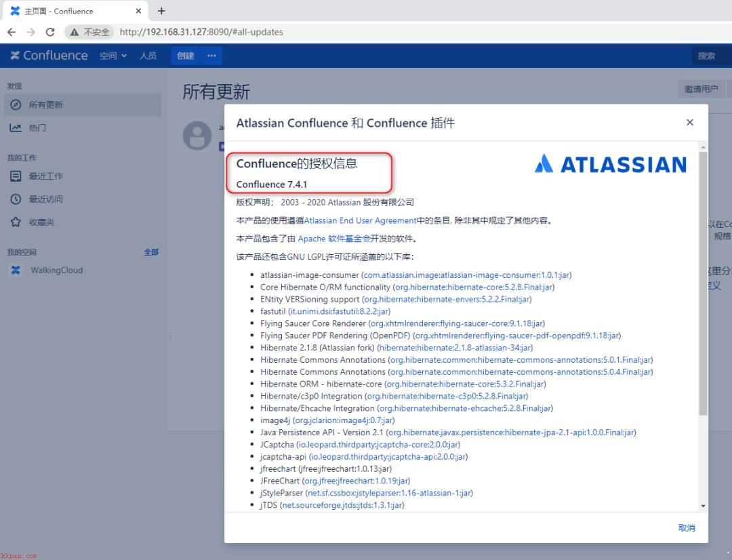Open the 空间 dropdown menu
This screenshot has height=560, width=732.
click(113, 56)
